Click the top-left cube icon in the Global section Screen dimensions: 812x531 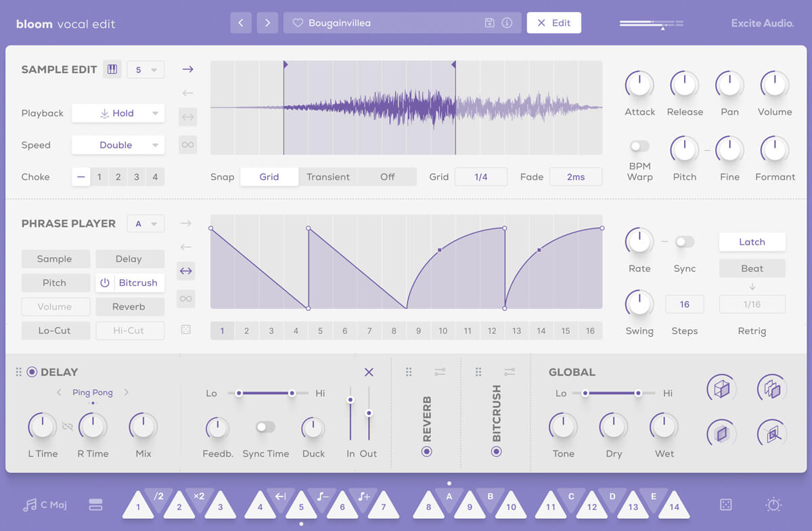[721, 388]
